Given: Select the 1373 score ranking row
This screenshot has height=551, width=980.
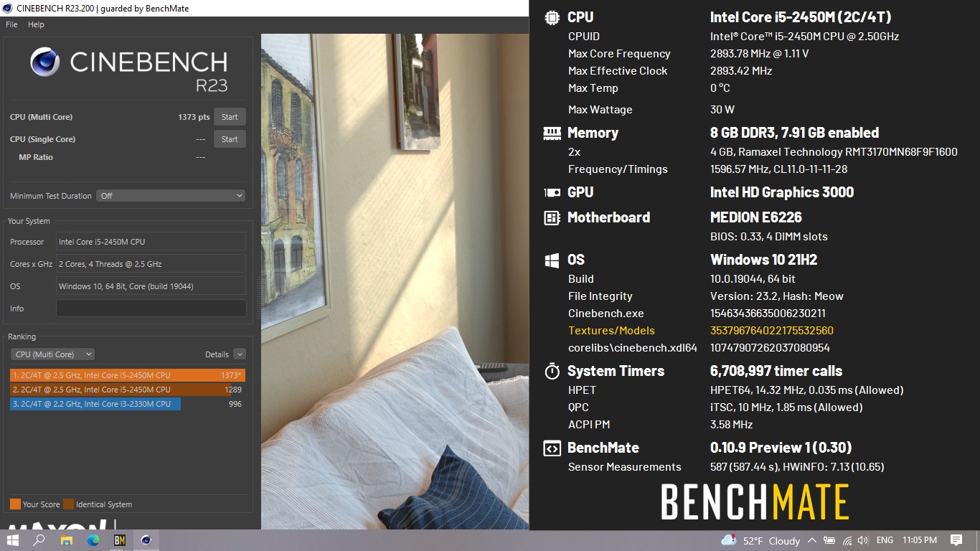Looking at the screenshot, I should coord(128,375).
